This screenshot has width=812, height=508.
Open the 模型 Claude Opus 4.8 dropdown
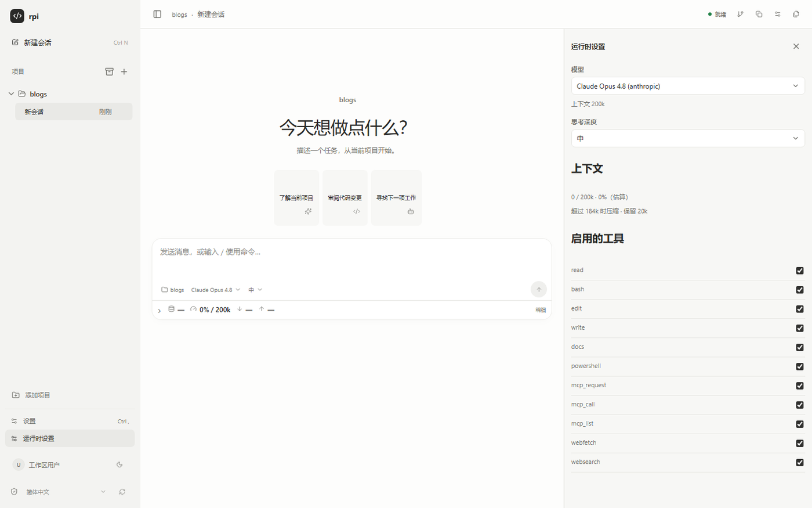[x=688, y=86]
